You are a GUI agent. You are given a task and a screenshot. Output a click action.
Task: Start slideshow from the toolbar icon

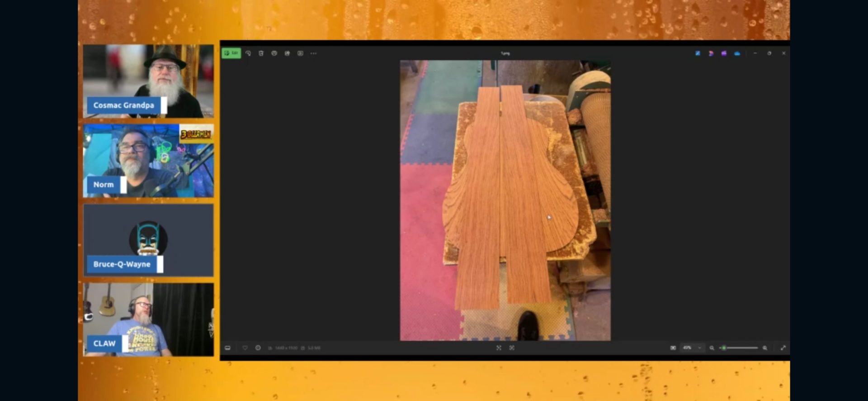pos(300,53)
